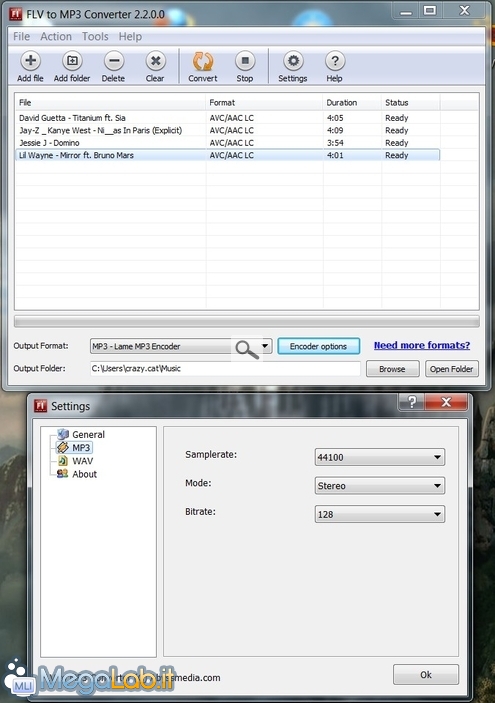The height and width of the screenshot is (703, 495).
Task: Select the Jay-Z _ Kanye West row
Action: 227,130
